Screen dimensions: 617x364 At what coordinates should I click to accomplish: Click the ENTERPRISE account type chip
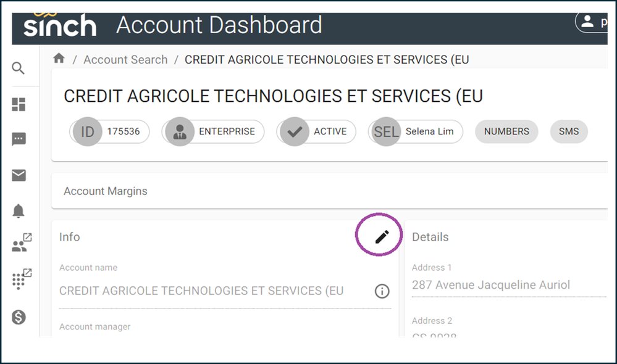(213, 131)
